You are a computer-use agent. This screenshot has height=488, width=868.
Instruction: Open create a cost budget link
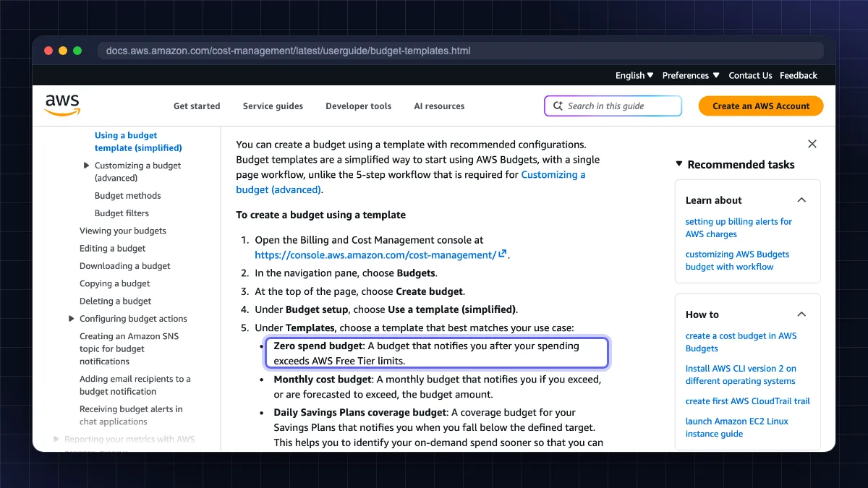pyautogui.click(x=741, y=342)
